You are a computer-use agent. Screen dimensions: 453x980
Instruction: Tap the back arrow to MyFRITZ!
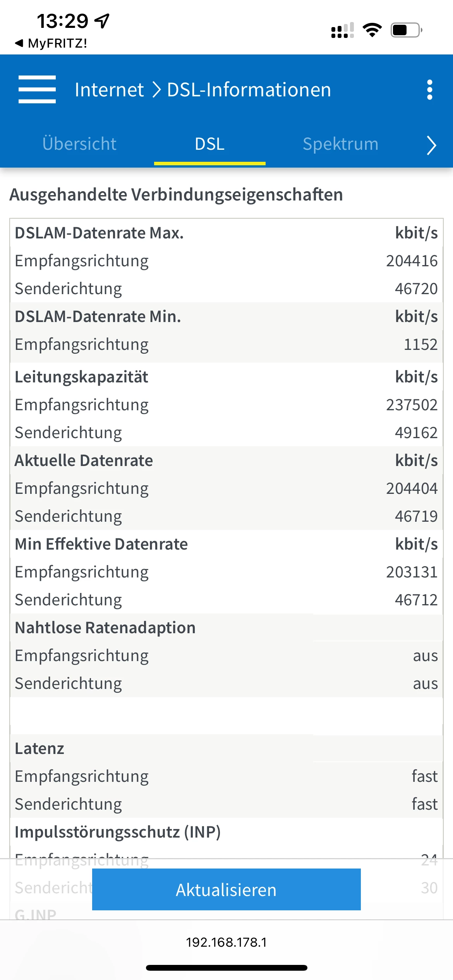click(x=19, y=43)
